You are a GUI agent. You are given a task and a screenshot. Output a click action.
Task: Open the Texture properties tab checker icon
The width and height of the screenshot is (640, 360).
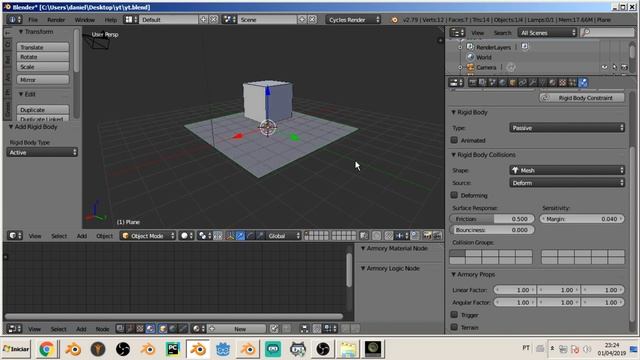(563, 82)
